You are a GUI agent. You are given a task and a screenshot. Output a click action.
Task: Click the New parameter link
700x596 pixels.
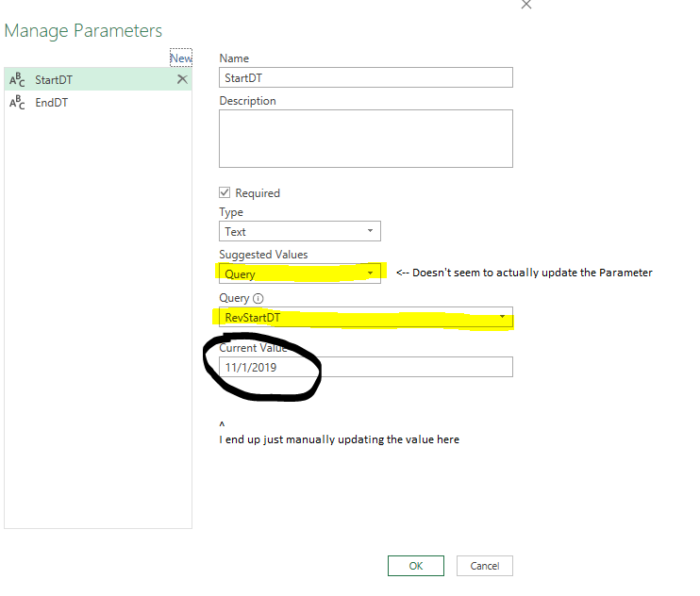point(181,58)
